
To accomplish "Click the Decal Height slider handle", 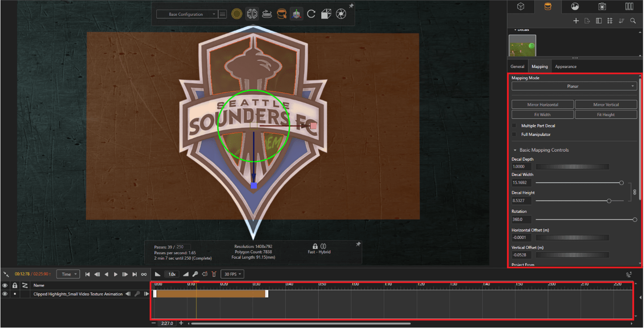I will point(609,201).
